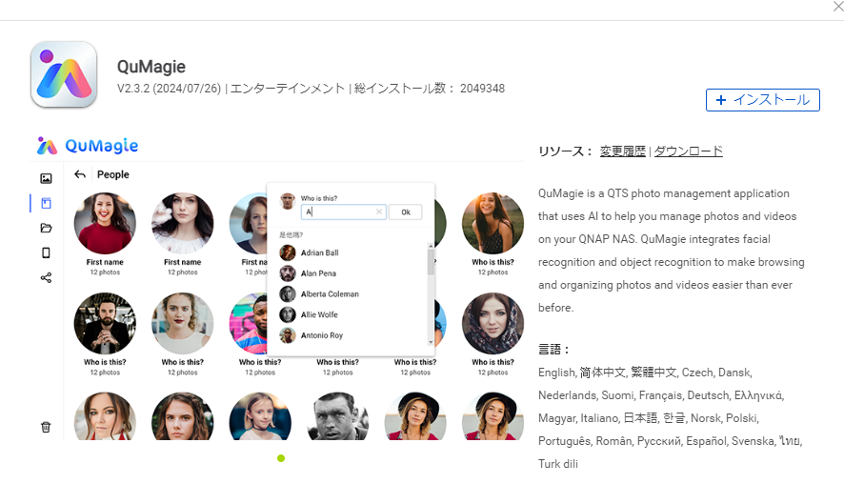Click the bearded man in suit thumbnail
844x504 pixels.
tap(105, 323)
